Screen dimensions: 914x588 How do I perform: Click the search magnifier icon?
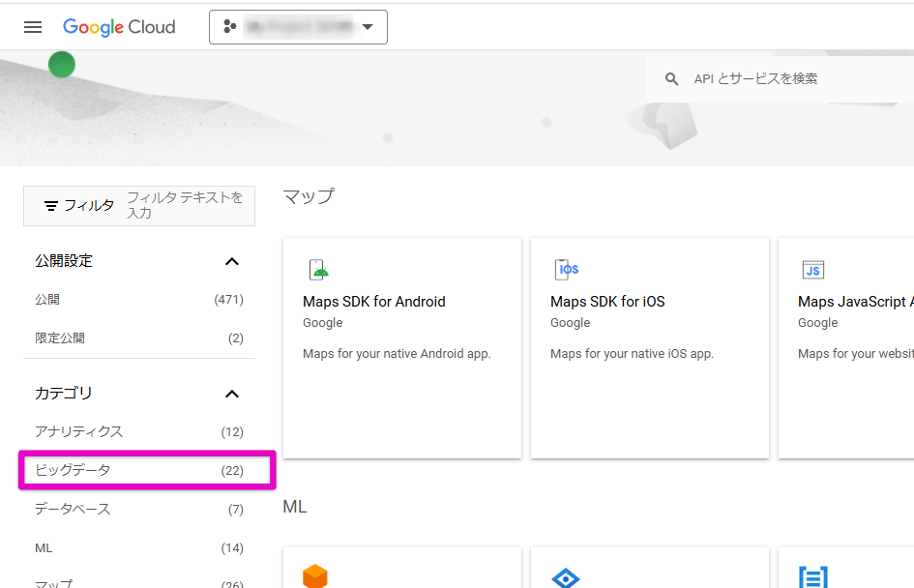pyautogui.click(x=671, y=79)
